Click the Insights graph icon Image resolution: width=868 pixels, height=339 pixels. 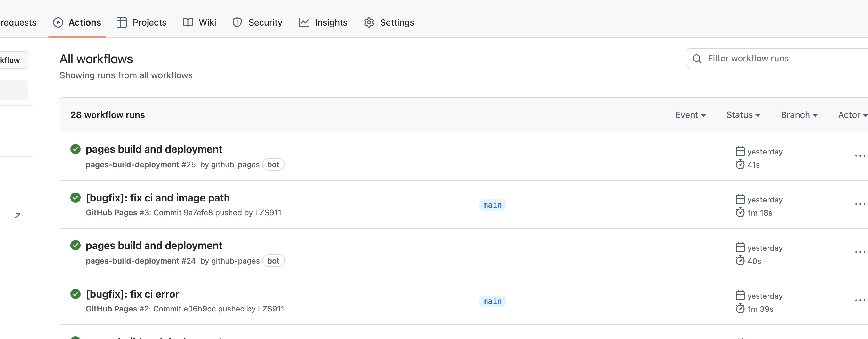tap(304, 22)
